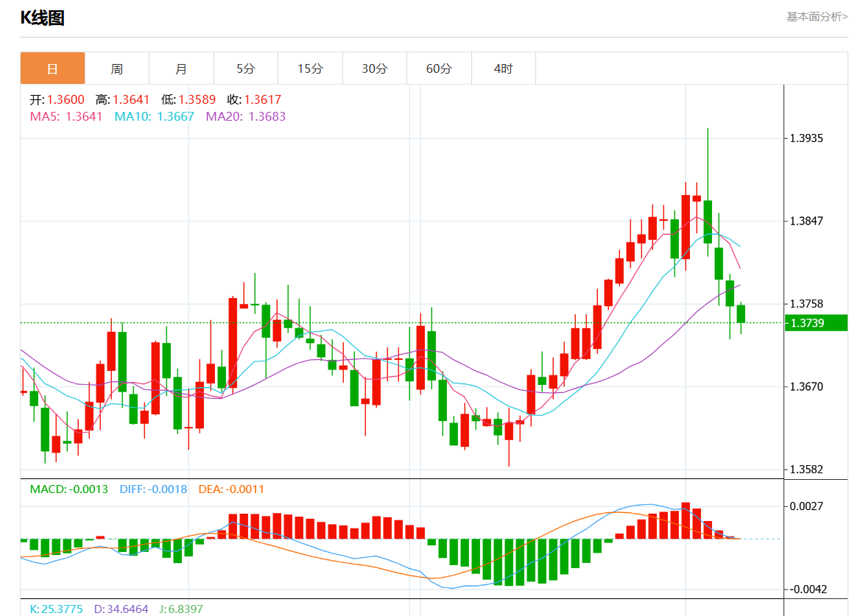866x616 pixels.
Task: Click the 0.0027 MACD axis label
Action: click(806, 506)
